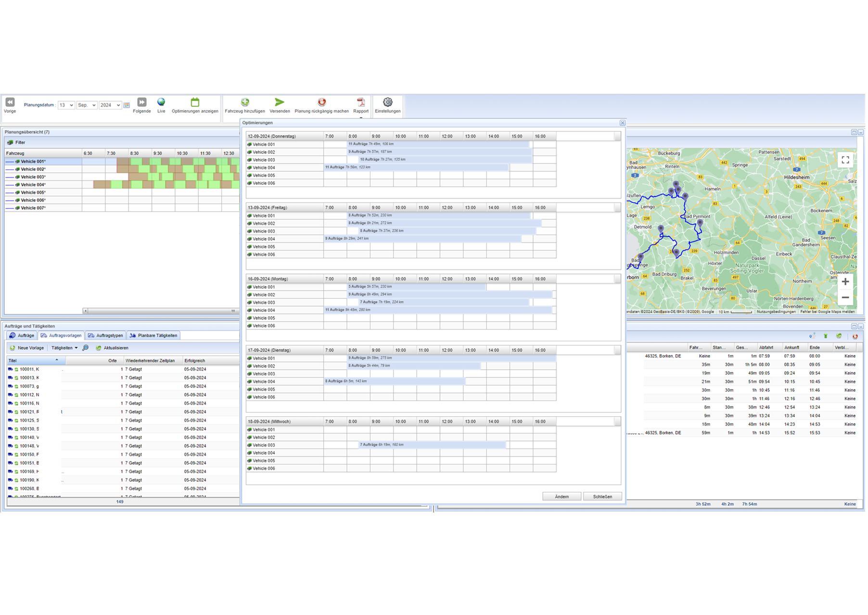Viewport: 868px width, 615px height.
Task: Open the Filter in Planungsübersicht
Action: point(16,142)
